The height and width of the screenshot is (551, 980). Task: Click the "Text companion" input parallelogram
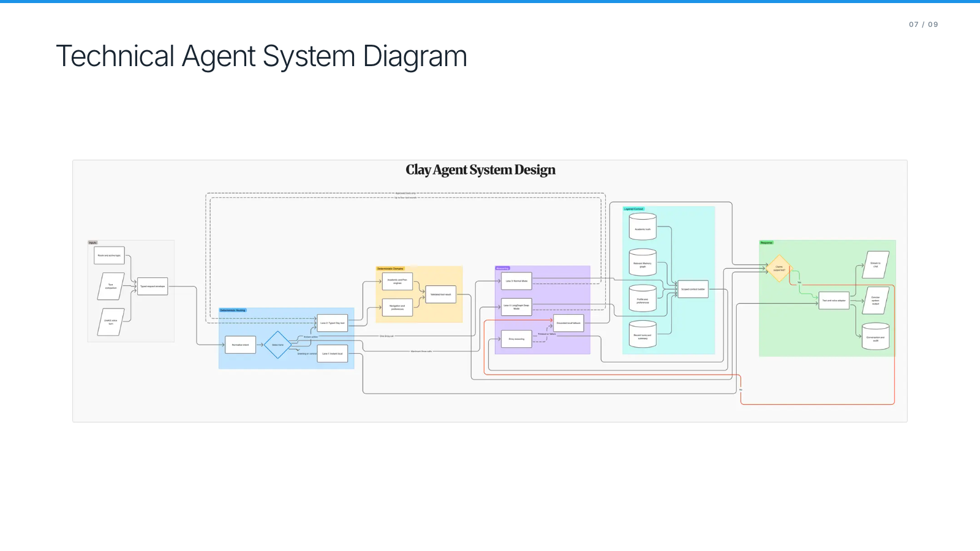tap(111, 286)
